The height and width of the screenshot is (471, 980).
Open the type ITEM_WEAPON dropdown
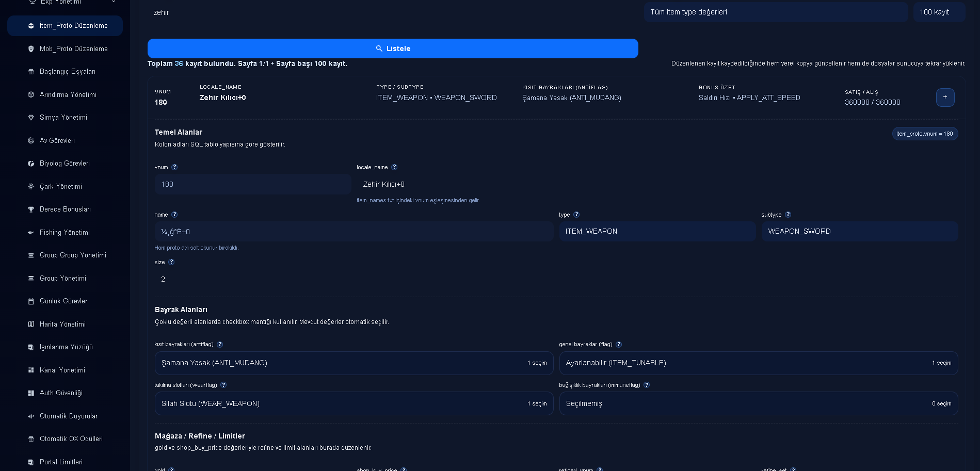[657, 232]
